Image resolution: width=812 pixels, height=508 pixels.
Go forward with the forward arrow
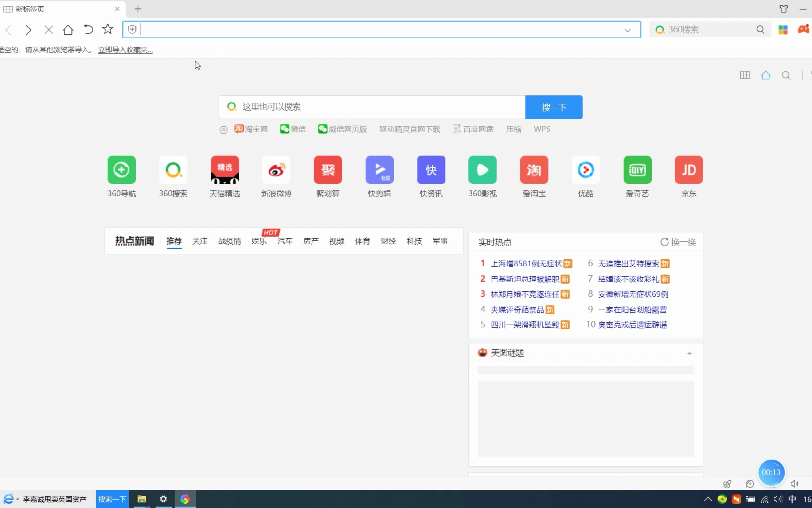coord(28,30)
